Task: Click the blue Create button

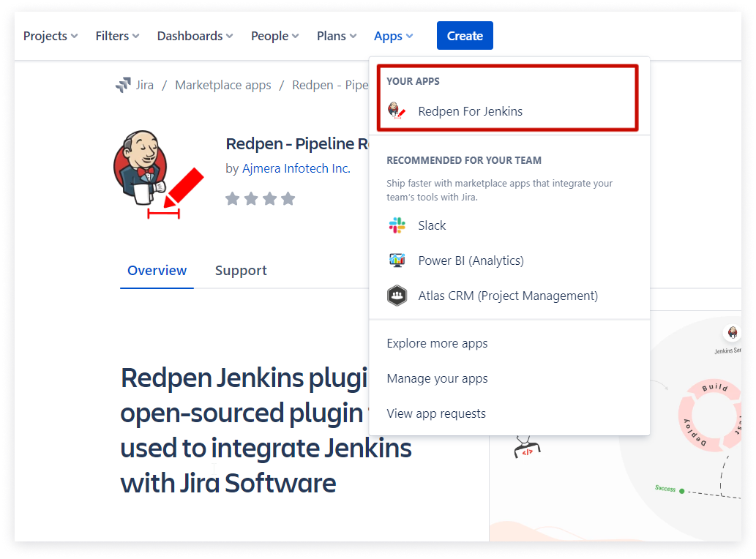Action: (465, 36)
